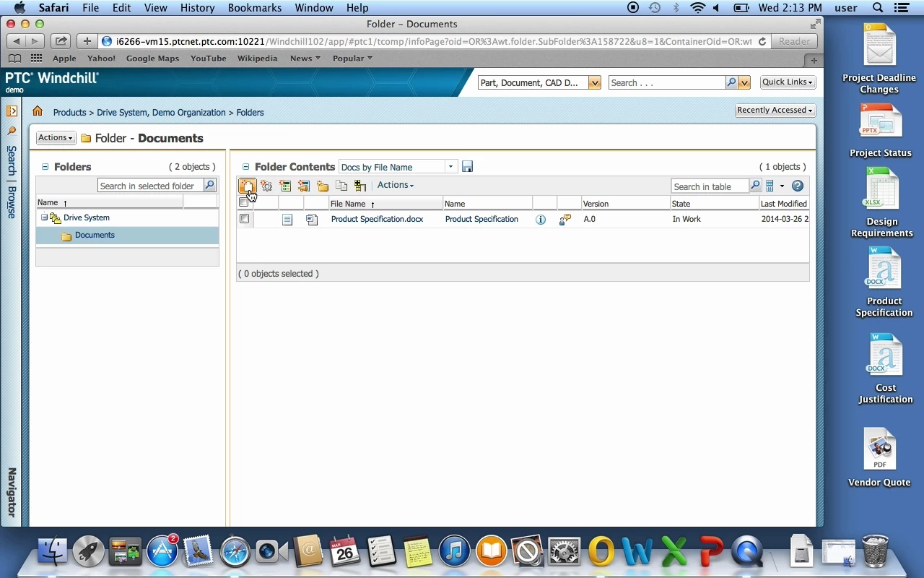Click the Word file icon in the row
Viewport: 924px width, 578px height.
pyautogui.click(x=312, y=220)
